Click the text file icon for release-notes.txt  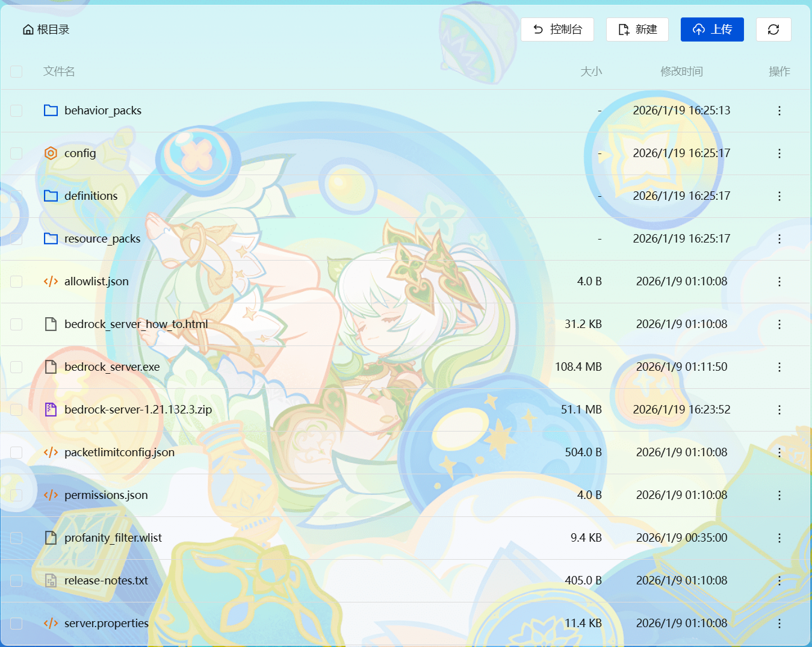pos(51,581)
